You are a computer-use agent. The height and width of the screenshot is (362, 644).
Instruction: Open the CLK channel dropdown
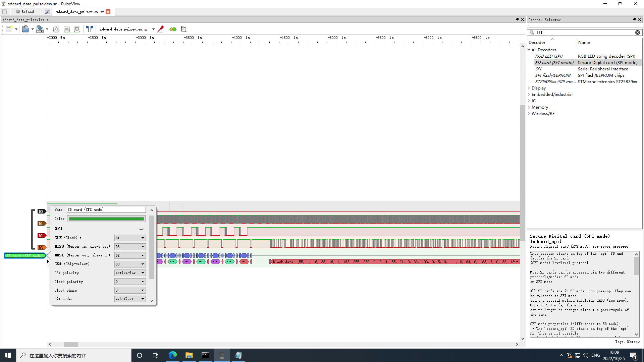tap(130, 238)
